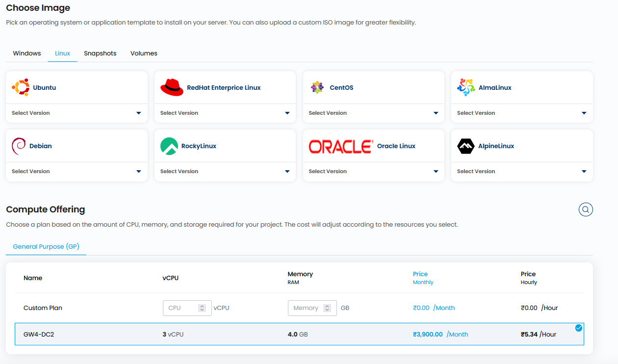
Task: Switch to the Windows tab
Action: point(27,53)
